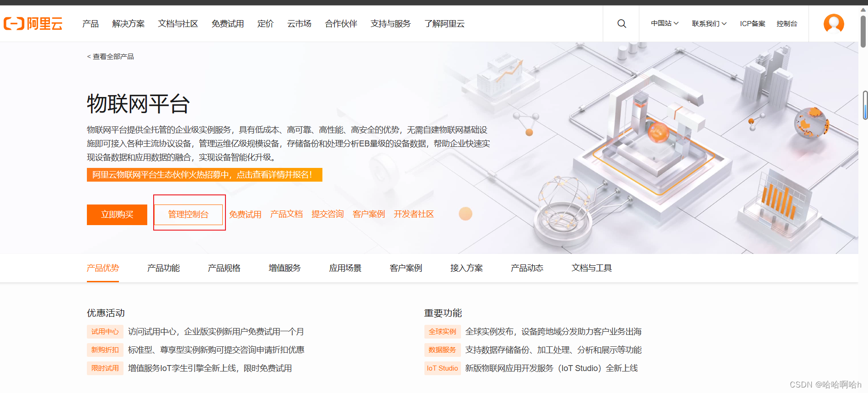The image size is (868, 393).
Task: Select the 应用场景 tab
Action: pyautogui.click(x=345, y=268)
